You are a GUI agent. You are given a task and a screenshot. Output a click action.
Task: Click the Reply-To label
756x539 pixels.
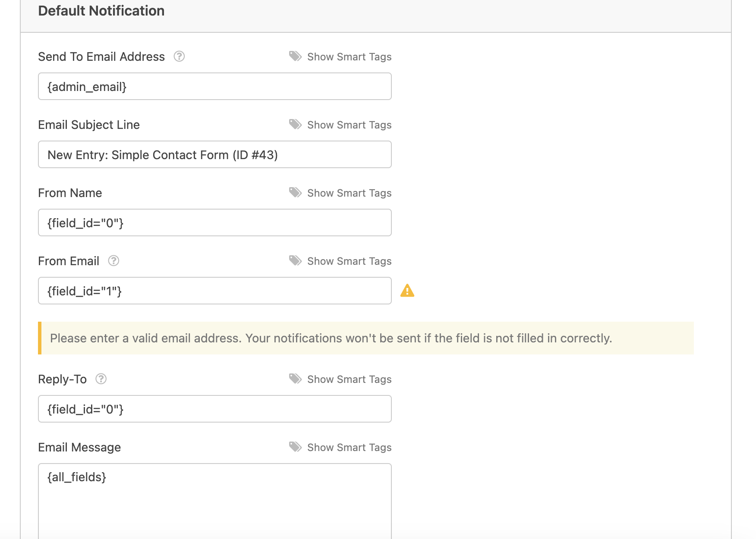[63, 379]
